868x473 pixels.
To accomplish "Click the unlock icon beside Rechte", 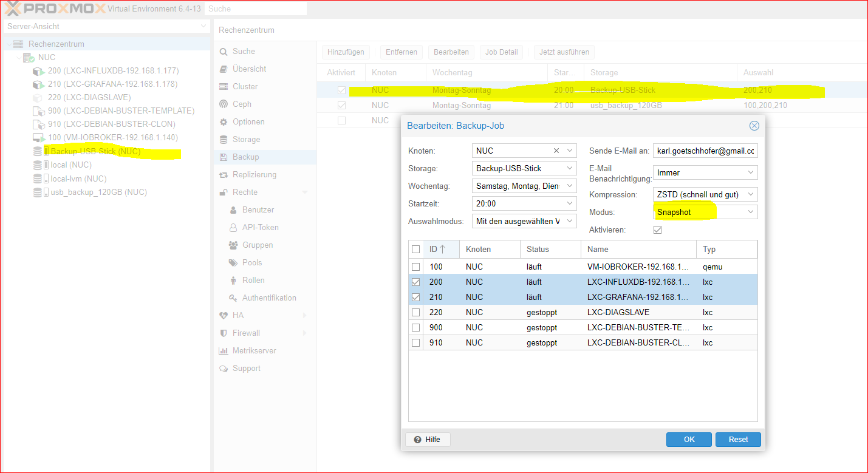I will 224,192.
